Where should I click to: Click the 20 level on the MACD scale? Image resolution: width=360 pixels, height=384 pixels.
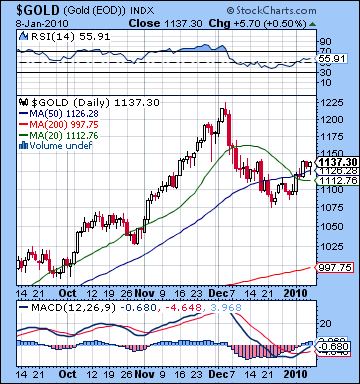tap(326, 323)
